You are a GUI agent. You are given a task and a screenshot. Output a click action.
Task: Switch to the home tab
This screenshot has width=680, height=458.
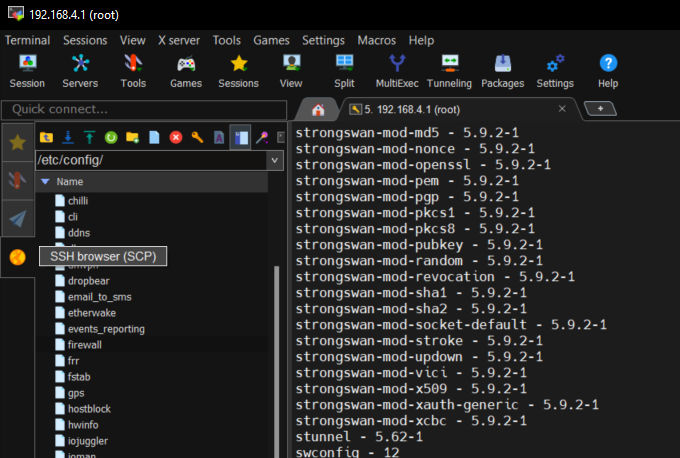tap(318, 109)
